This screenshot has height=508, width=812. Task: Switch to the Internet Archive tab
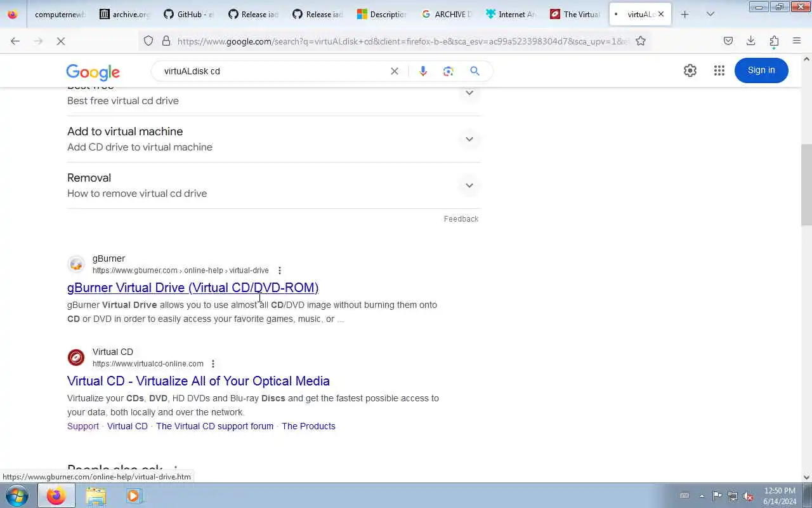pos(511,14)
